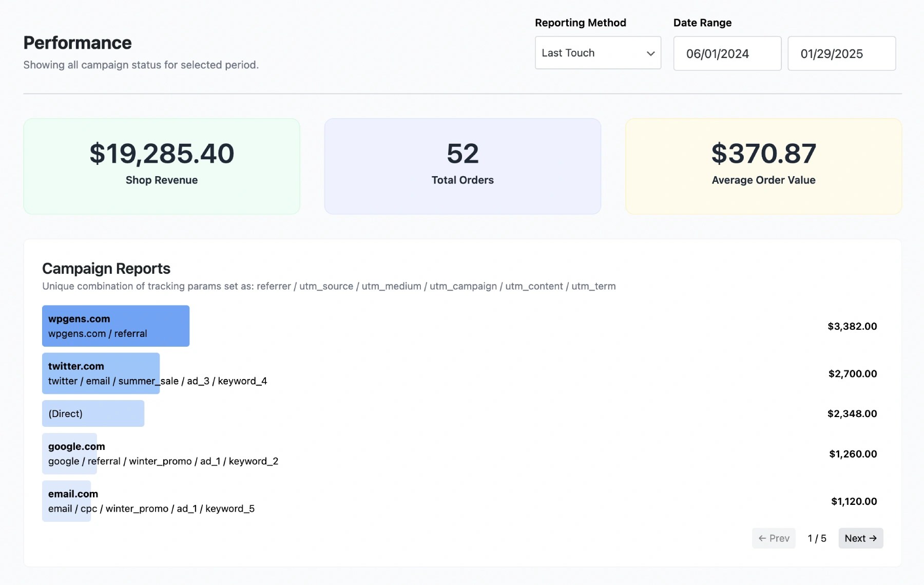Edit the start date 06/01/2024 field
Viewport: 924px width, 585px height.
click(x=727, y=53)
